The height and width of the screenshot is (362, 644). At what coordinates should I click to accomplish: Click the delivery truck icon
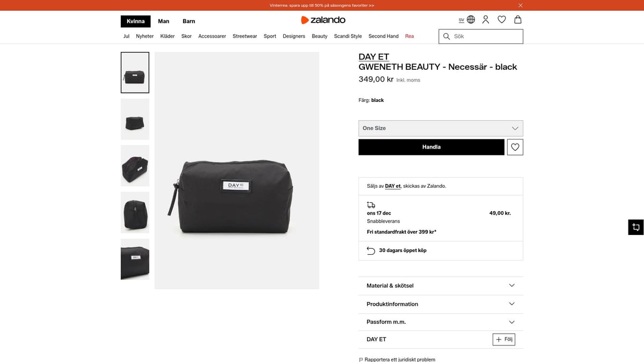[x=371, y=205]
